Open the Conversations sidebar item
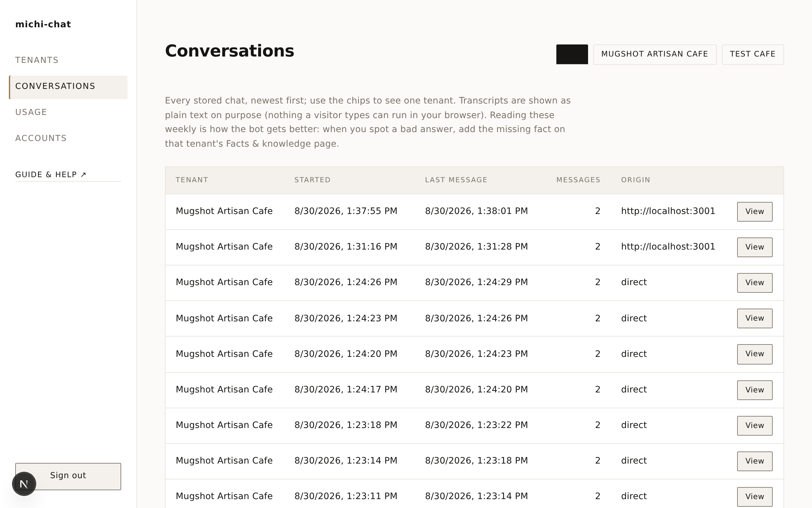Screen dimensions: 812x508 [69, 87]
